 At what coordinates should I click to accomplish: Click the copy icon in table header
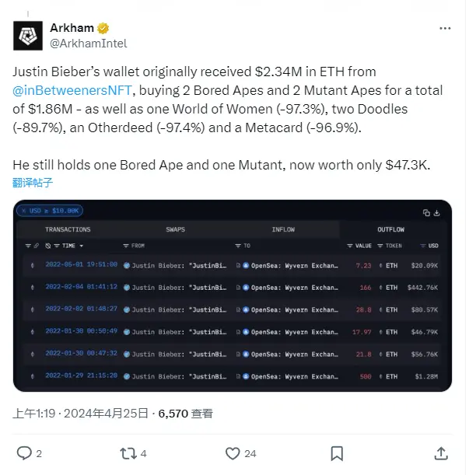coord(426,212)
